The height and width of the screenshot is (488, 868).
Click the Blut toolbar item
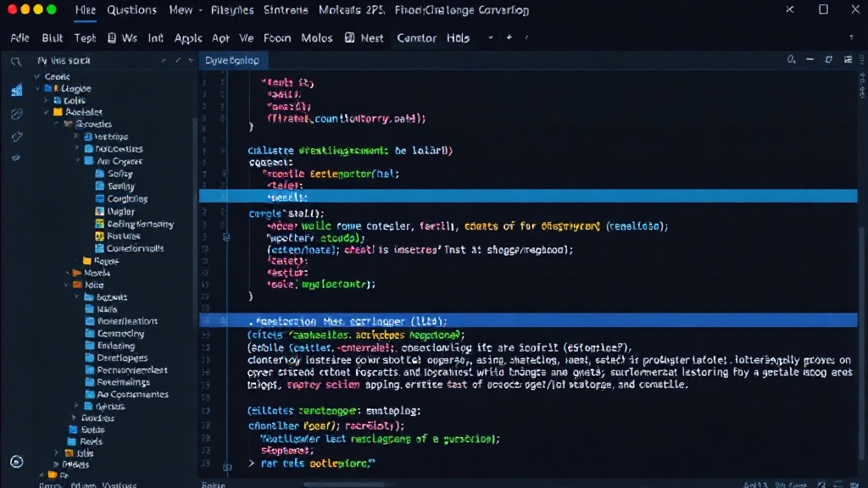click(52, 37)
